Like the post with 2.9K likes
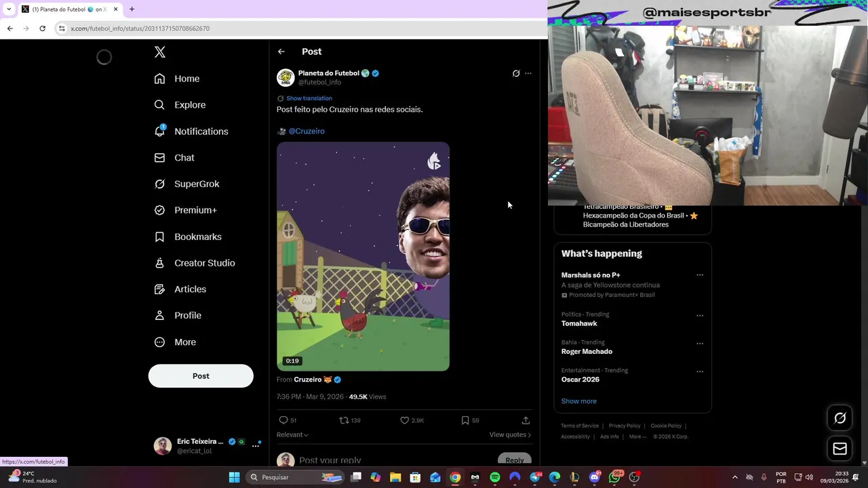 [x=405, y=420]
